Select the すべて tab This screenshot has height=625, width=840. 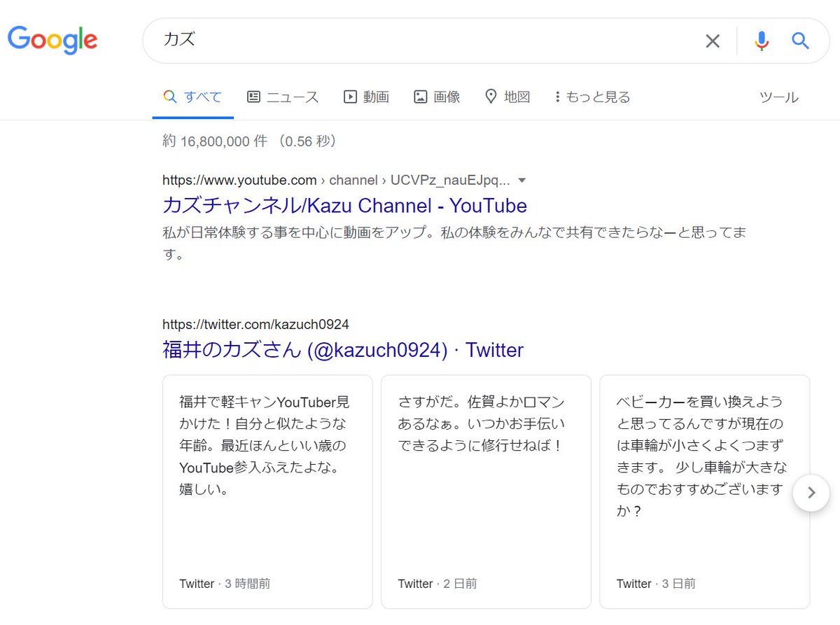(x=192, y=97)
